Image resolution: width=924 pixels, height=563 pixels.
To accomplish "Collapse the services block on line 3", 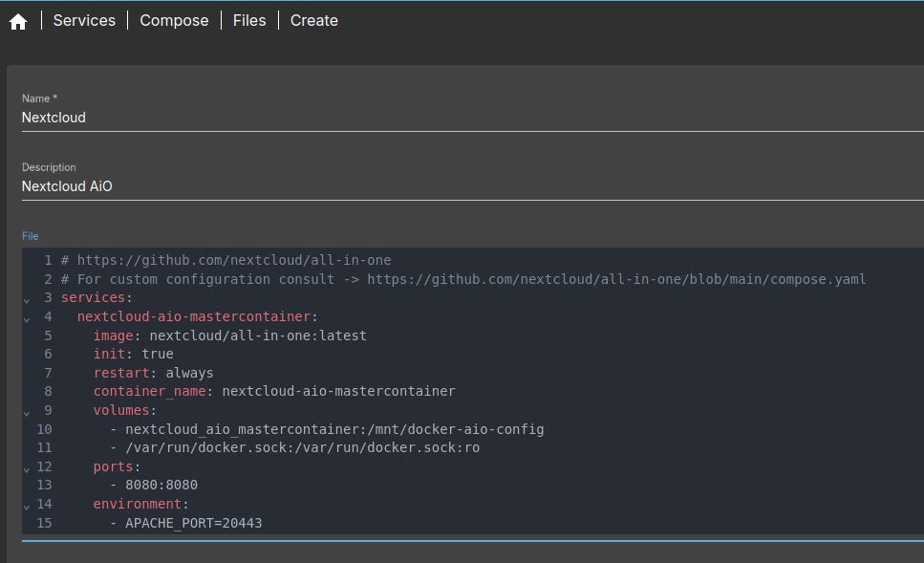I will [x=26, y=300].
